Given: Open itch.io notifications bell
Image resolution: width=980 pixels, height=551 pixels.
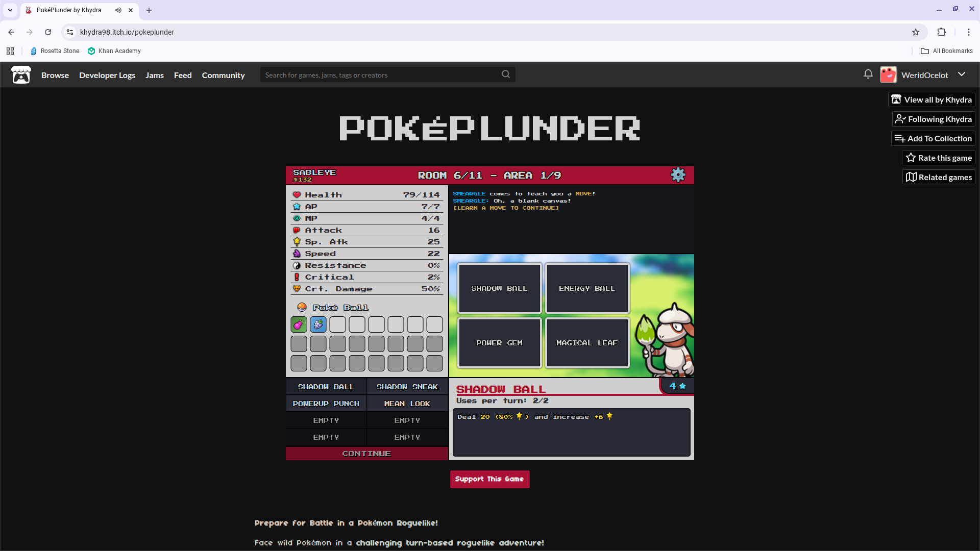Looking at the screenshot, I should coord(868,74).
